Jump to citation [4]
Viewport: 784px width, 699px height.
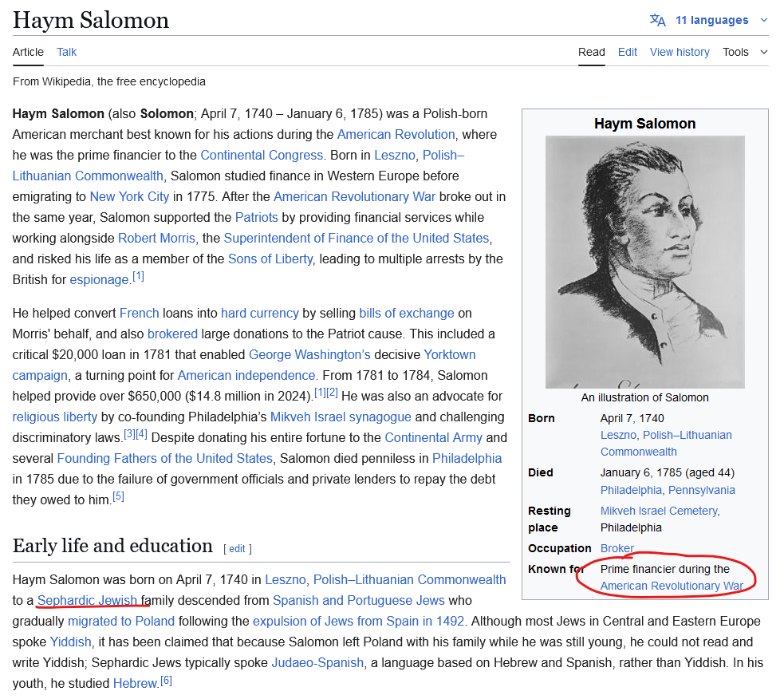141,434
